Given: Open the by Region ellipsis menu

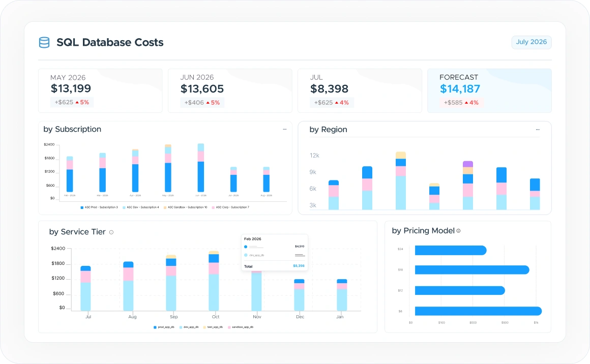Looking at the screenshot, I should point(538,130).
